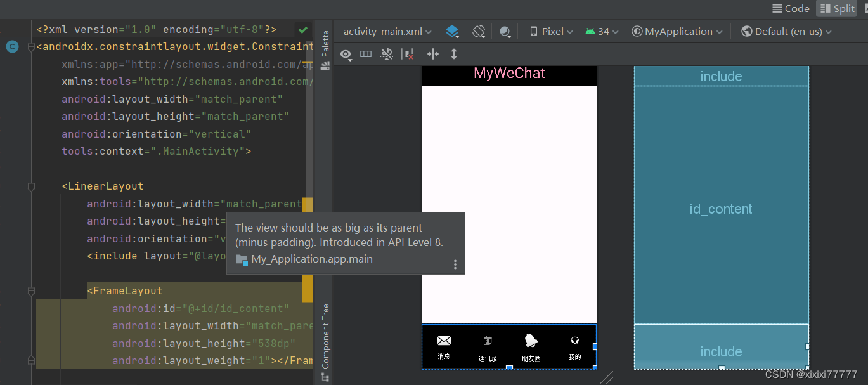Toggle the autoconnect magnet icon

coord(387,55)
